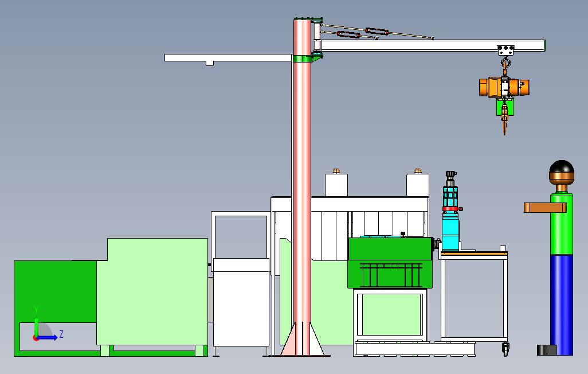Viewport: 588px width, 374px height.
Task: Pick the black shoe of the human figure
Action: 547,350
